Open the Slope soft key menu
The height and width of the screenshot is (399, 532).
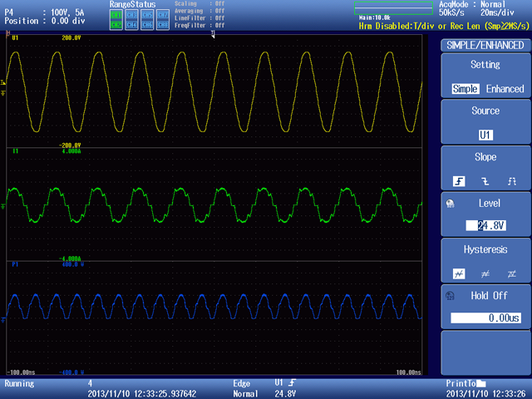485,168
